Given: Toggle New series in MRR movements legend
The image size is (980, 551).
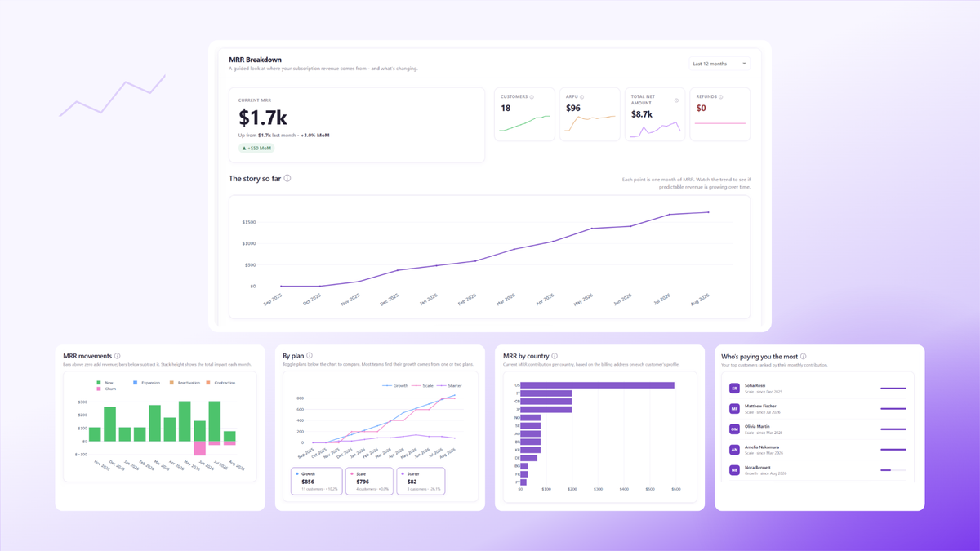Looking at the screenshot, I should click(105, 383).
